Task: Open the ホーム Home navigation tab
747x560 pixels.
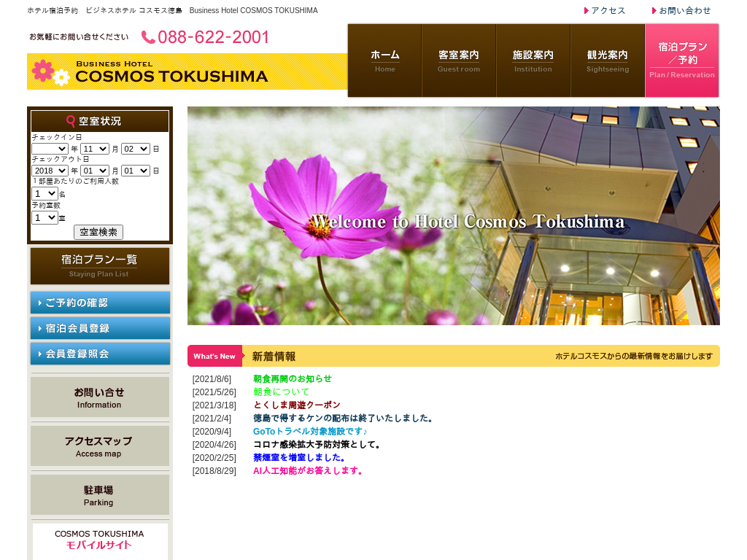Action: point(384,61)
